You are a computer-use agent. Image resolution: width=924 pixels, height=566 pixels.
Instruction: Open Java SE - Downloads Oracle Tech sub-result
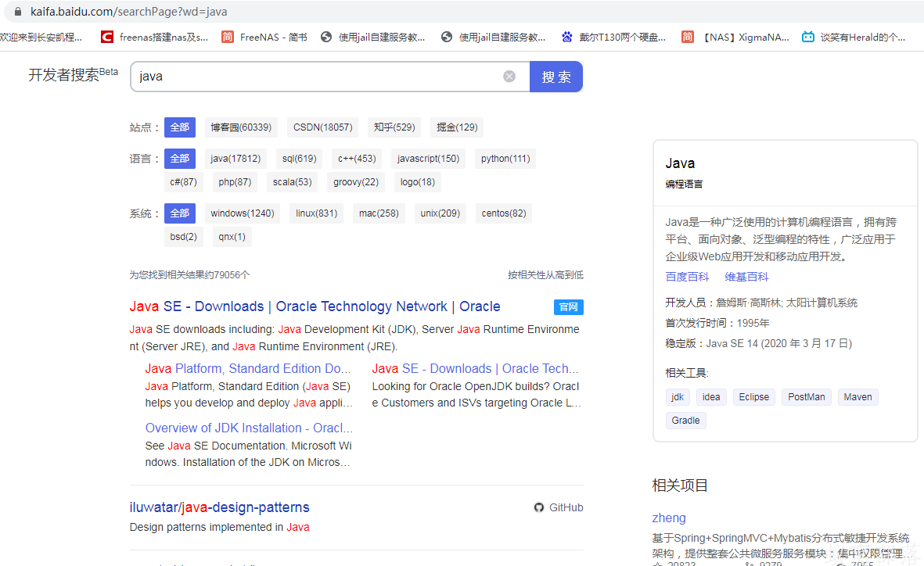pyautogui.click(x=475, y=369)
